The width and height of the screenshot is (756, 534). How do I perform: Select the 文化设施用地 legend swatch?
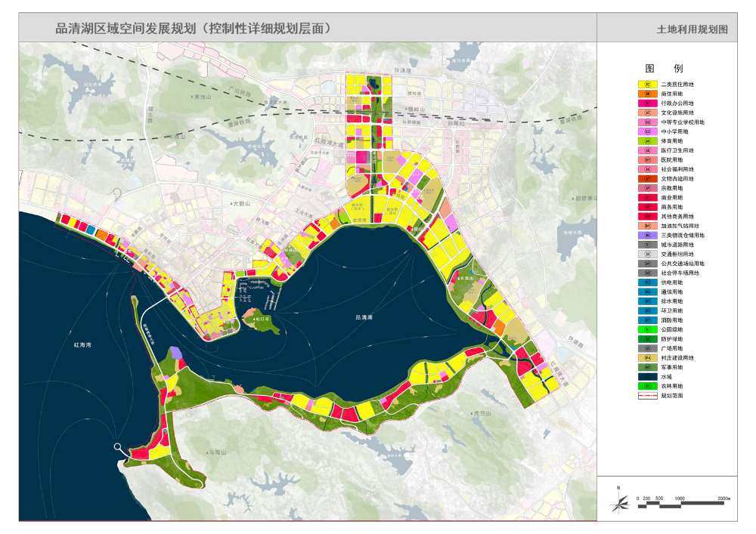(648, 113)
